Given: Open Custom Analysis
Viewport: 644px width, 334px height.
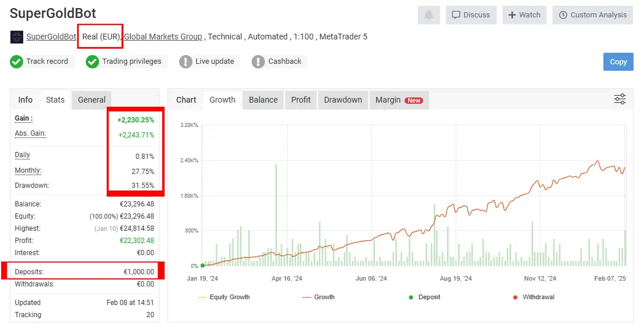Looking at the screenshot, I should (x=592, y=15).
